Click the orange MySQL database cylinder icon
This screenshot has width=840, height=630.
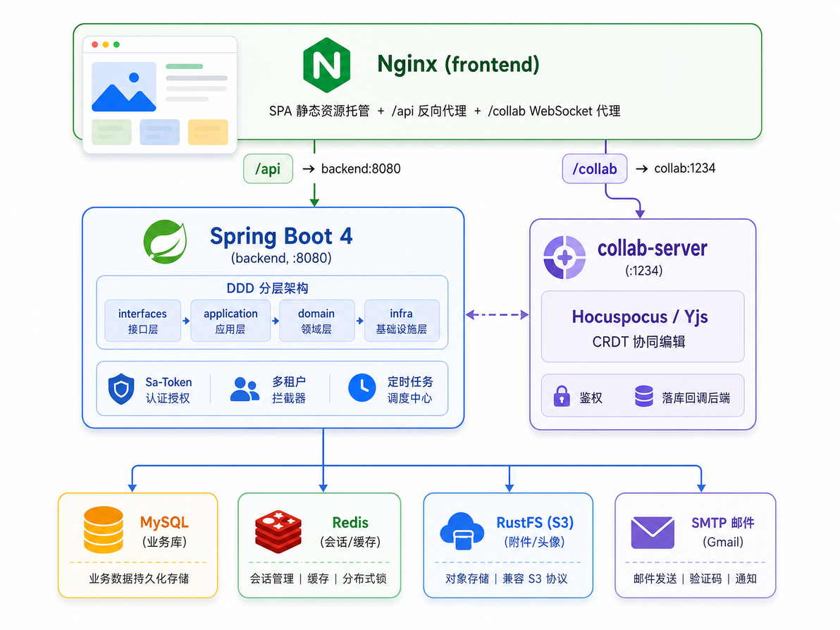104,529
